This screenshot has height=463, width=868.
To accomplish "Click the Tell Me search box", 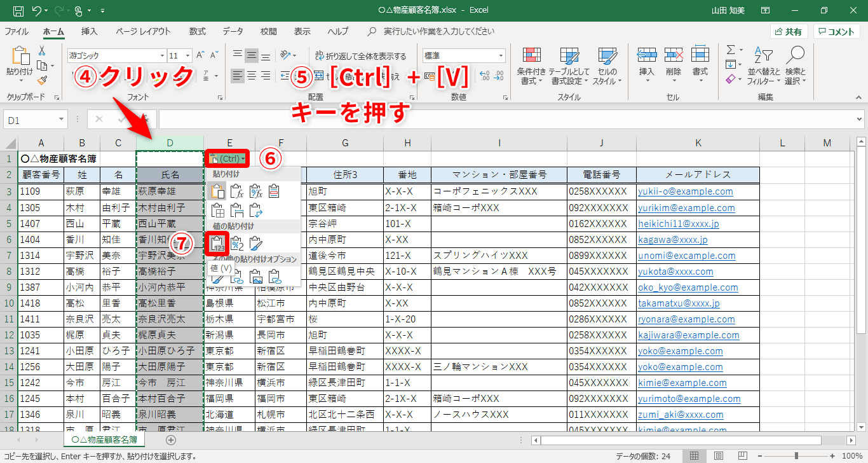I will click(439, 31).
